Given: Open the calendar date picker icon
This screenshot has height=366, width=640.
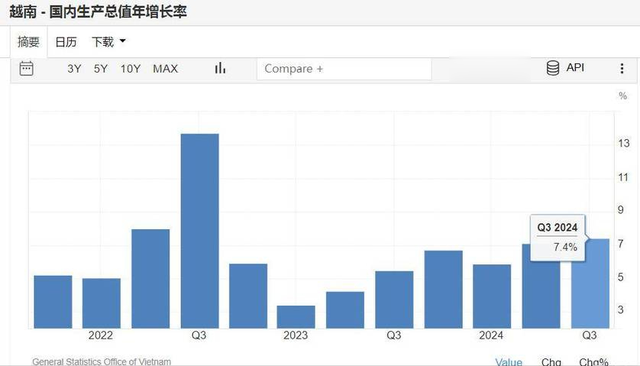Looking at the screenshot, I should coord(26,69).
